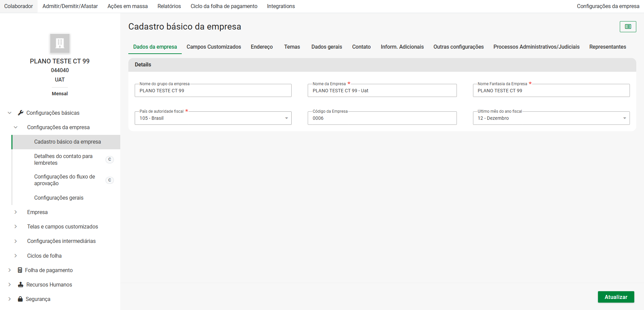Expand Ciclos de folha in sidebar

[16, 256]
